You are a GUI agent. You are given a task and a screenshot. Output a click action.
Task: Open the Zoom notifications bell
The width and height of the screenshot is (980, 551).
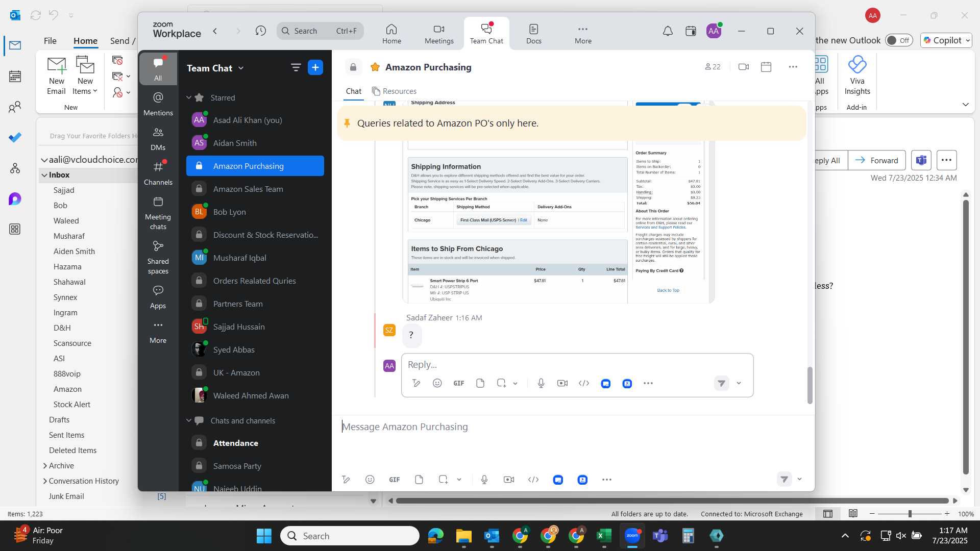pos(668,31)
